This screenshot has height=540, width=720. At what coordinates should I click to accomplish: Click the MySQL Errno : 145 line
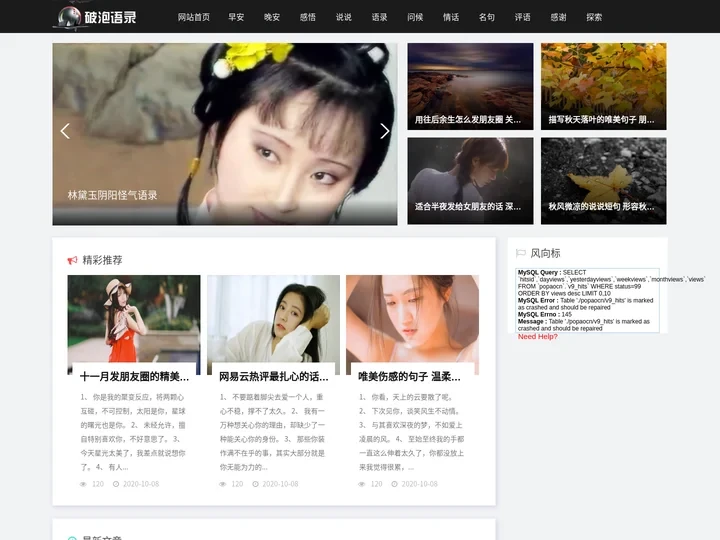[x=545, y=315]
